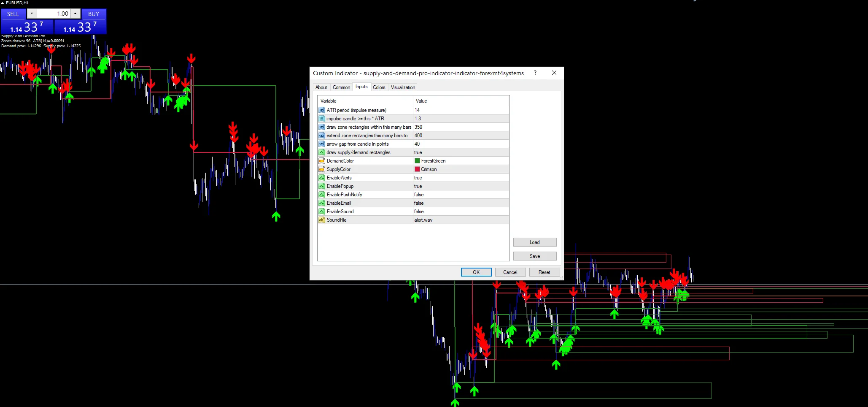
Task: Click the SELL one-click trading button
Action: [13, 14]
